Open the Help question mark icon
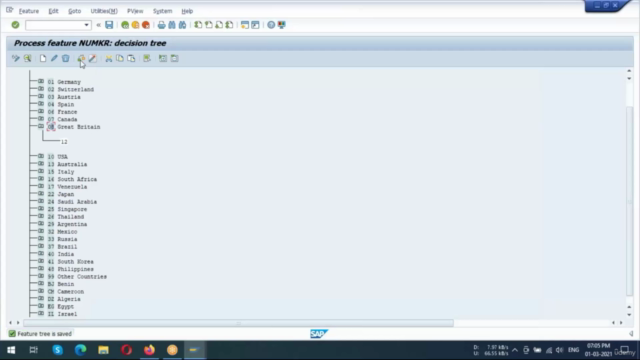The image size is (640, 360). (271, 25)
